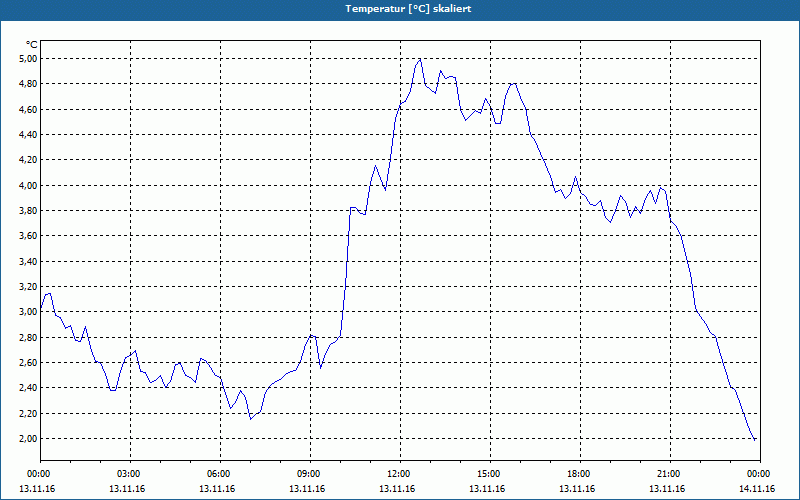Viewport: 800px width, 500px height.
Task: Click the 'Temperatur [°C] skaliert' title
Action: 408,9
